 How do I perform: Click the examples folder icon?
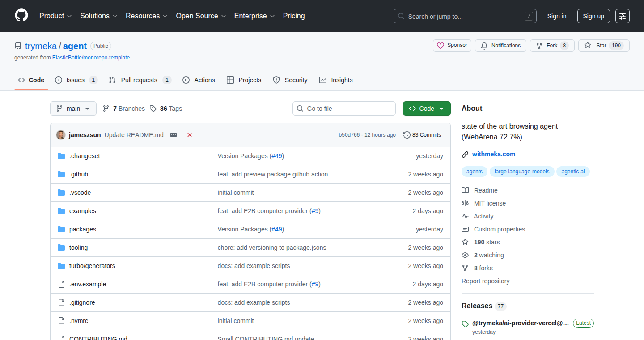pyautogui.click(x=61, y=211)
